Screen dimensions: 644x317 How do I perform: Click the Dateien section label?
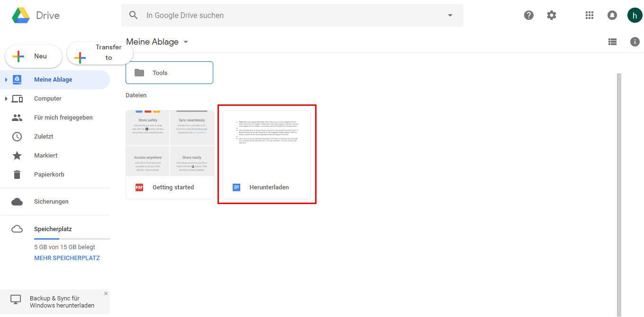tap(136, 95)
